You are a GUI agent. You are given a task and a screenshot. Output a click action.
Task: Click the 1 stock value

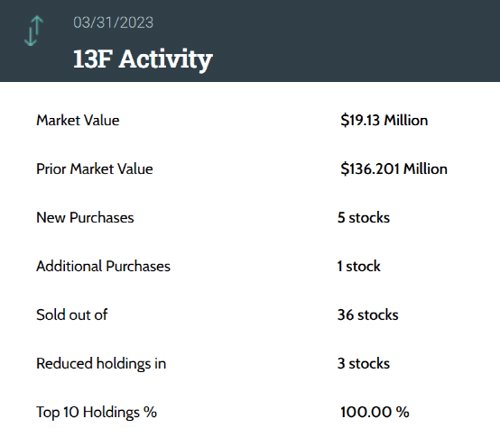[359, 266]
